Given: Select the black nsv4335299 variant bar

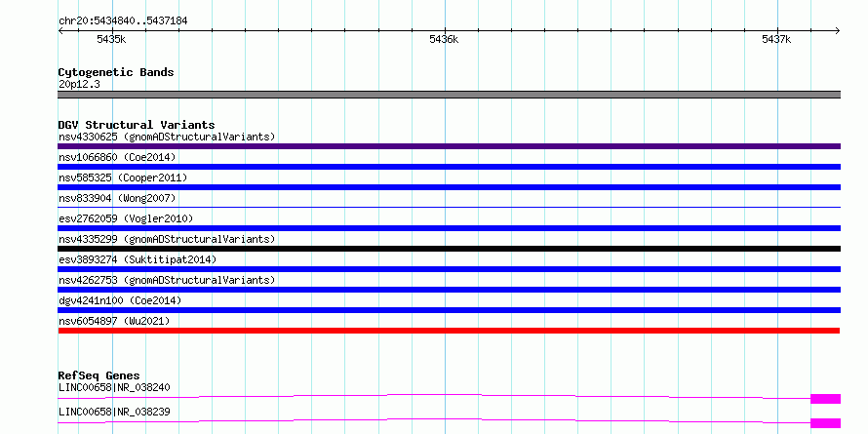Looking at the screenshot, I should tap(449, 249).
